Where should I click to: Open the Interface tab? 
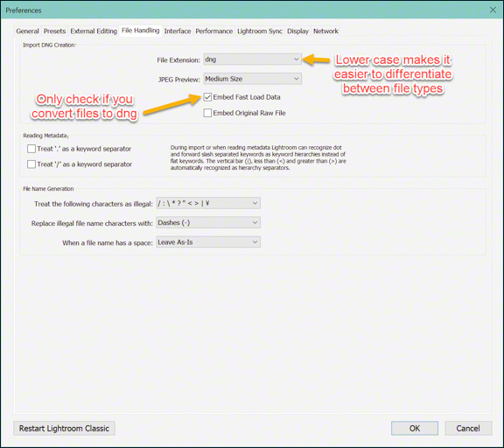click(178, 31)
